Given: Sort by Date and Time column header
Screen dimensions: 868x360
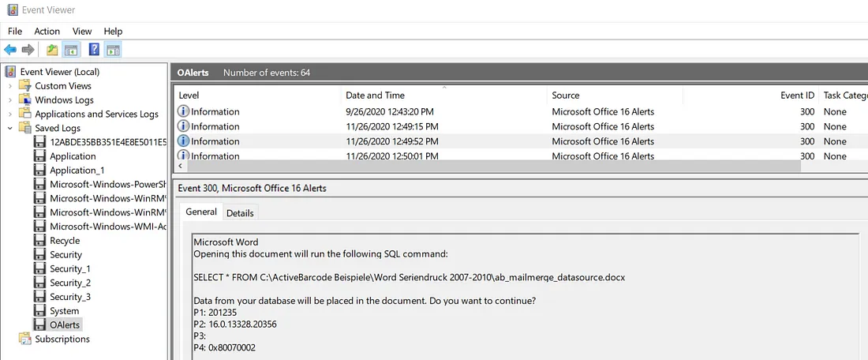Looking at the screenshot, I should coord(443,96).
